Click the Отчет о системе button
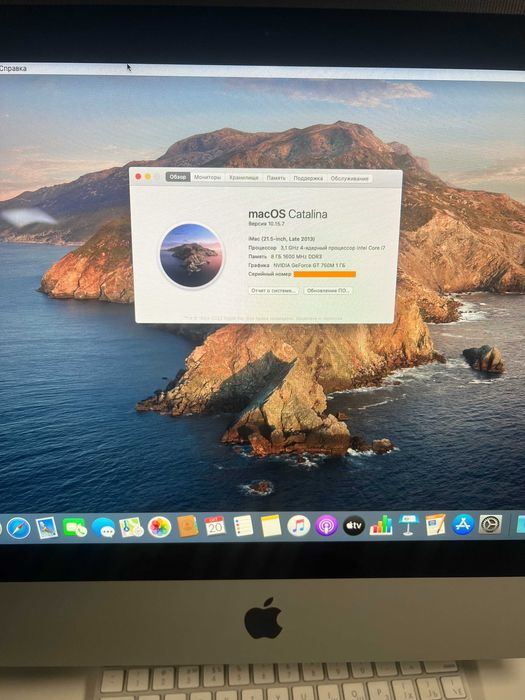The height and width of the screenshot is (700, 525). 273,291
